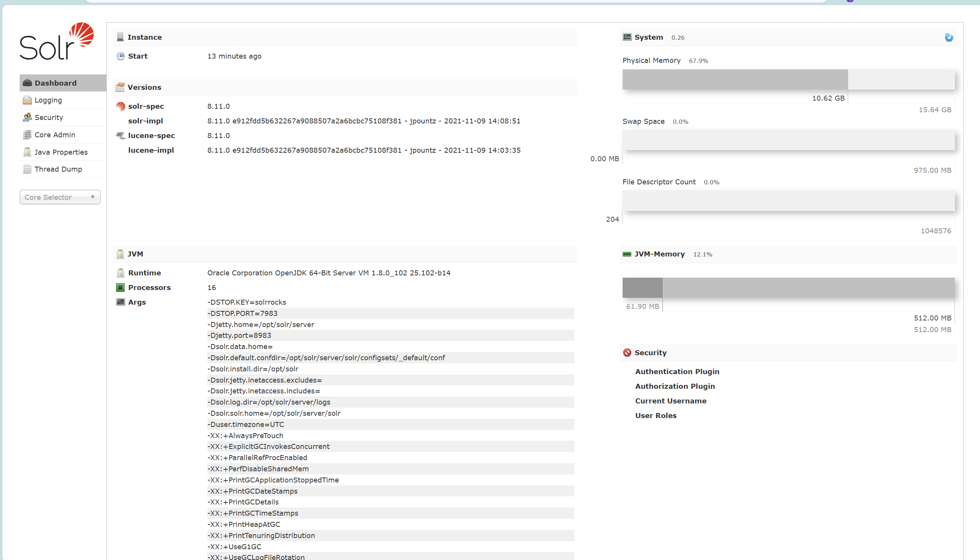Viewport: 980px width, 560px height.
Task: Toggle the Security section expander
Action: click(x=650, y=352)
